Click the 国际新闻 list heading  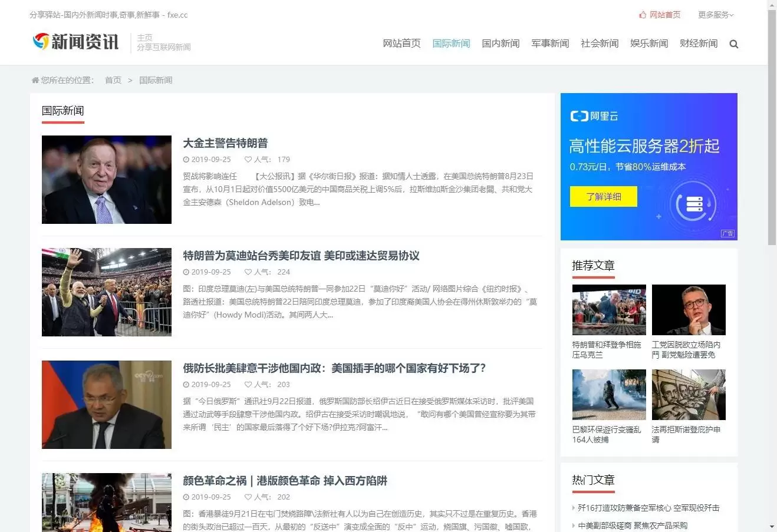tap(62, 111)
